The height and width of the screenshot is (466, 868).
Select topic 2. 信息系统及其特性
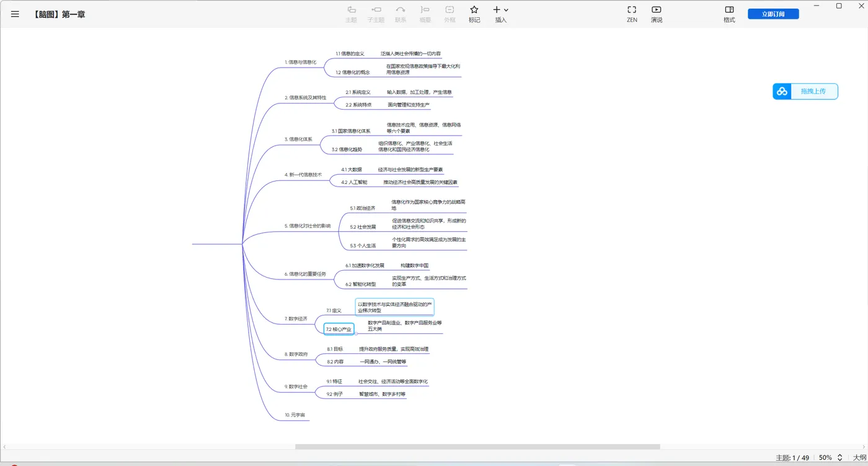click(306, 97)
